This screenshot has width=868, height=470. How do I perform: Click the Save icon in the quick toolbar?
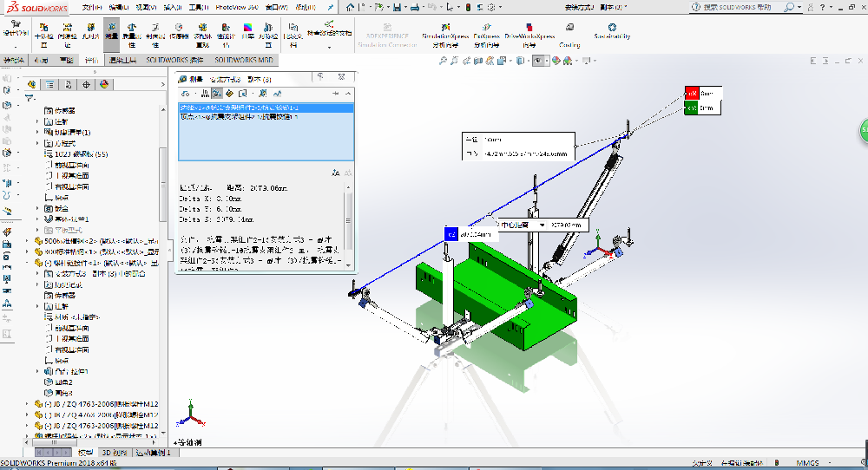(x=396, y=7)
